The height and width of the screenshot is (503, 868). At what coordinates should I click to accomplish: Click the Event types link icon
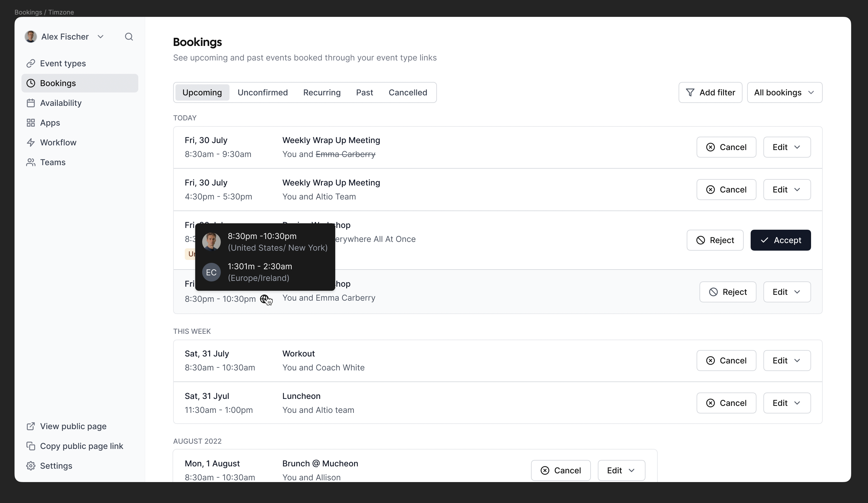click(31, 63)
